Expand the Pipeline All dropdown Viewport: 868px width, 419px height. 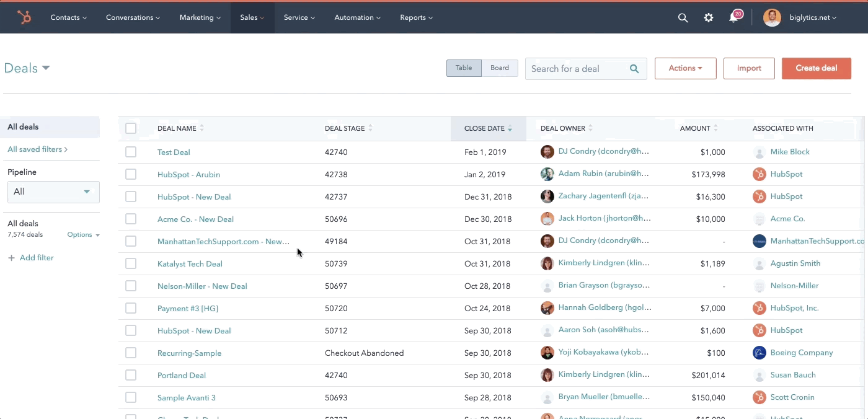(x=53, y=192)
